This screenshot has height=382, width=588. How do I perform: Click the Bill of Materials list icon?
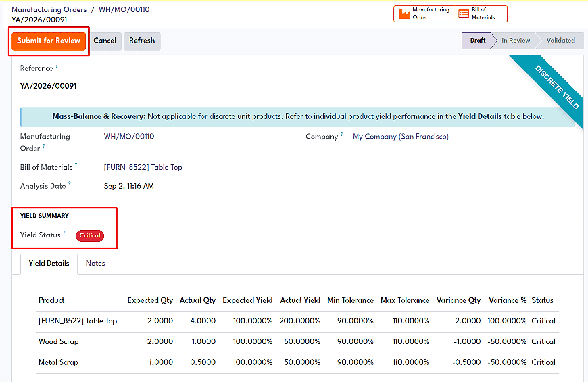point(464,14)
